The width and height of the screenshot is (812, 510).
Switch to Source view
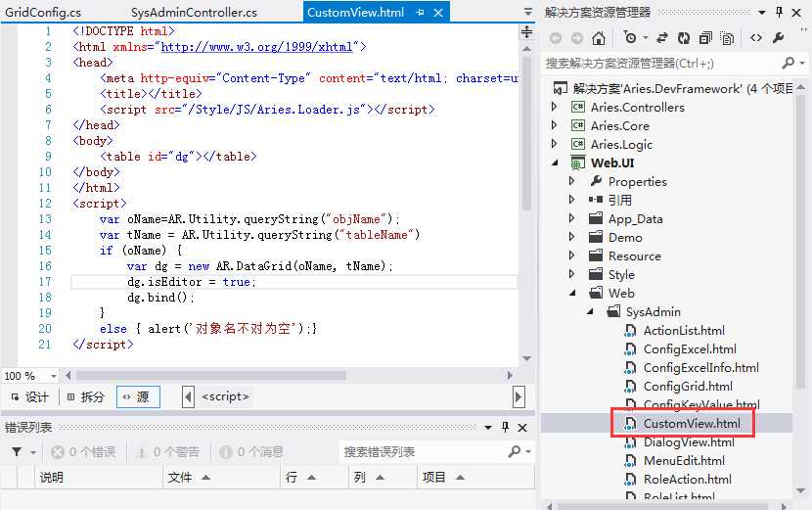(138, 397)
